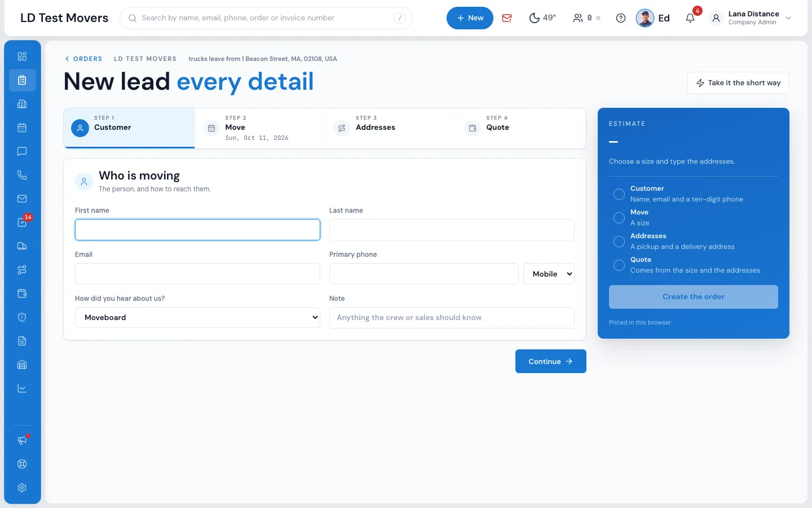Open the wallet icon in sidebar
This screenshot has height=508, width=812.
22,294
